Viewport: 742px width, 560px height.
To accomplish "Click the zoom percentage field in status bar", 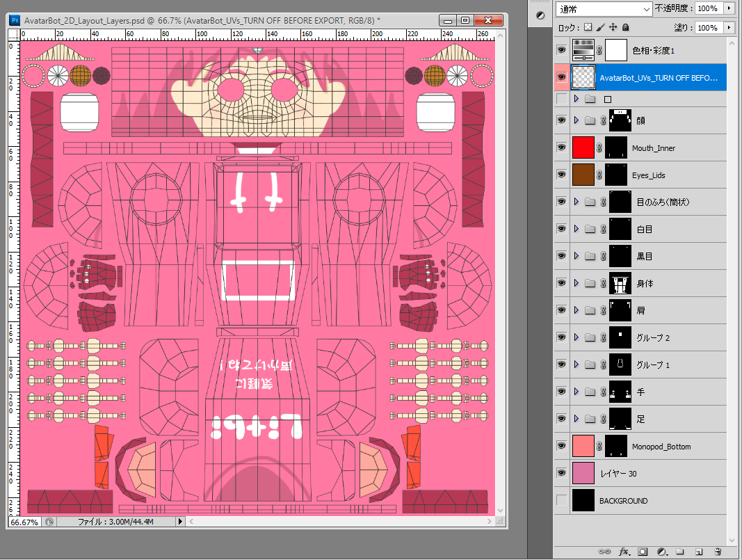I will click(24, 522).
